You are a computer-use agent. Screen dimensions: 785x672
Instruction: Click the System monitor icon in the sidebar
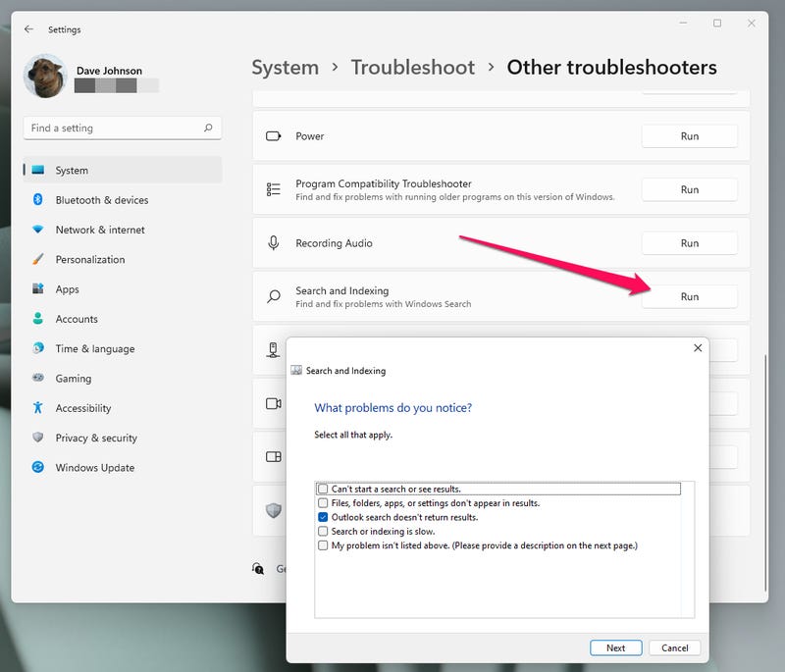[37, 170]
